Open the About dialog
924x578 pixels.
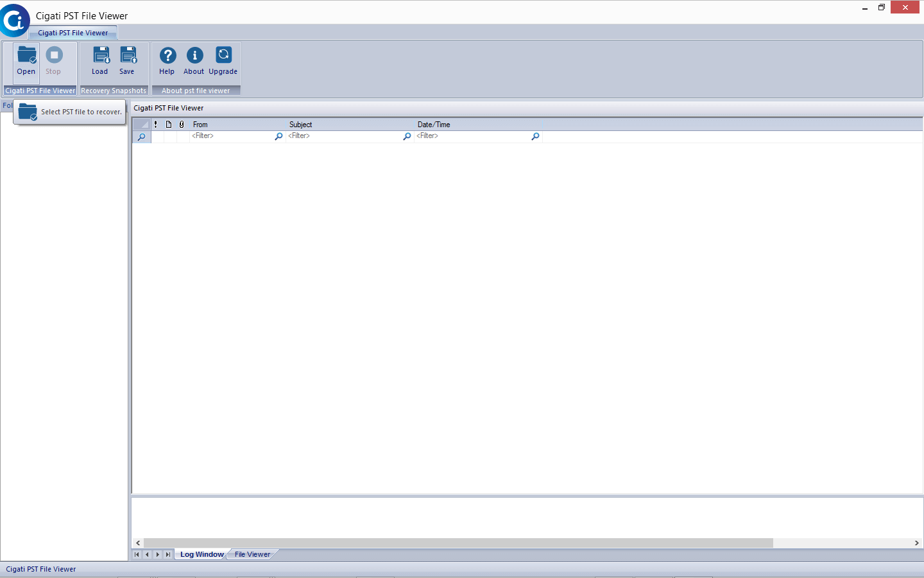194,62
